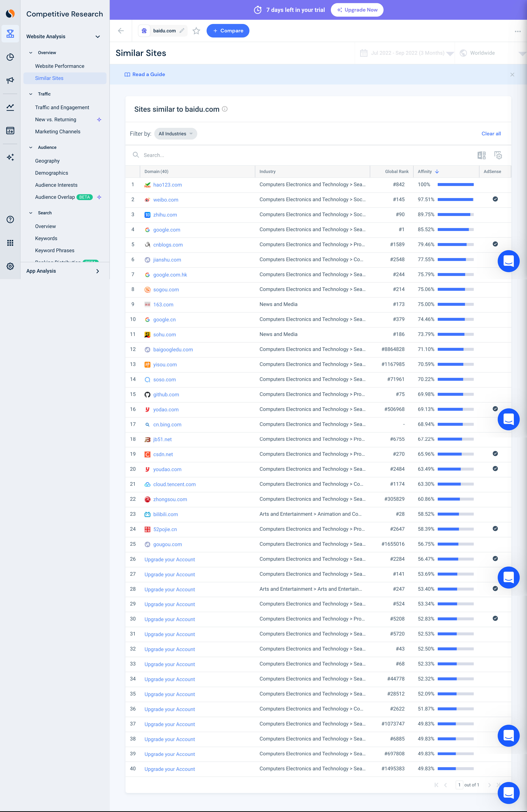Open the three-dot more options menu

click(x=518, y=31)
